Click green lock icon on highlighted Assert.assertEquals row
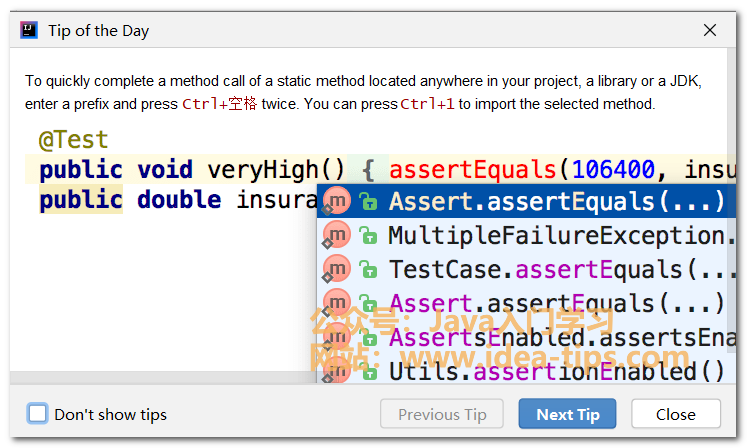 click(x=368, y=202)
